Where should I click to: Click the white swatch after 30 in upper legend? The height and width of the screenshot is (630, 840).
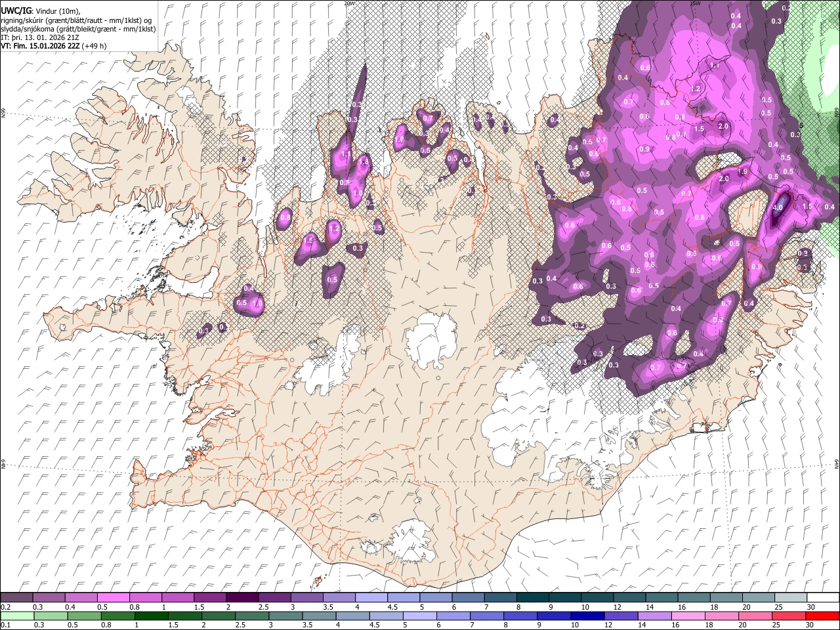click(x=822, y=597)
